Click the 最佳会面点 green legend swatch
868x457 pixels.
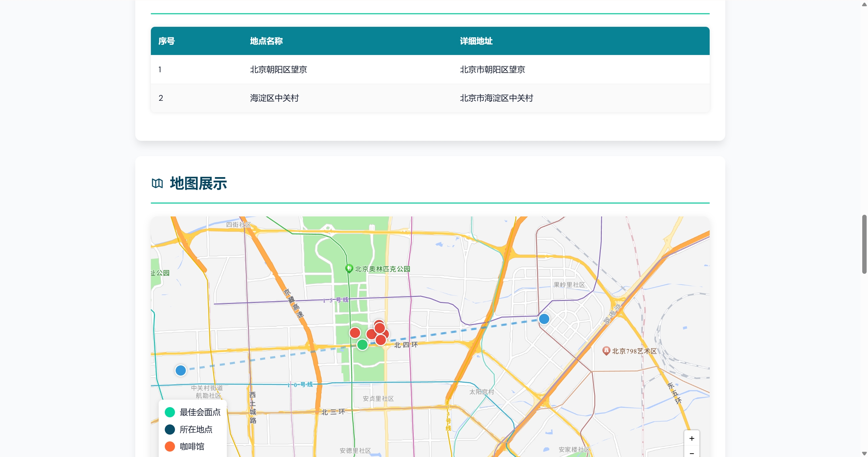[x=170, y=412]
